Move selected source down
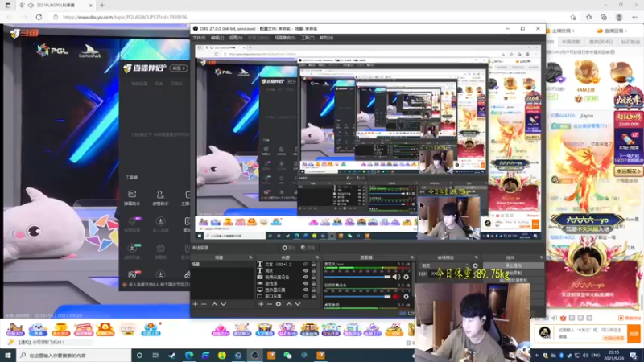644x362 pixels. point(298,304)
